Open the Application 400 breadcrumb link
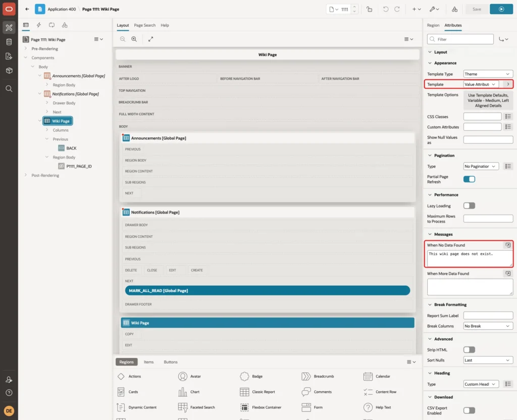This screenshot has height=420, width=517. (x=62, y=9)
